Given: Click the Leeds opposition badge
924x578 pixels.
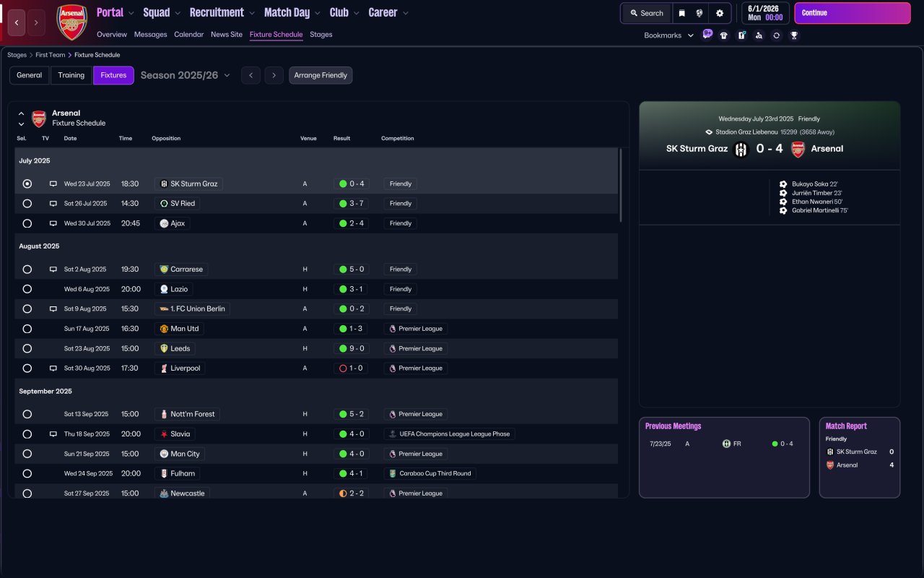Looking at the screenshot, I should coord(164,348).
